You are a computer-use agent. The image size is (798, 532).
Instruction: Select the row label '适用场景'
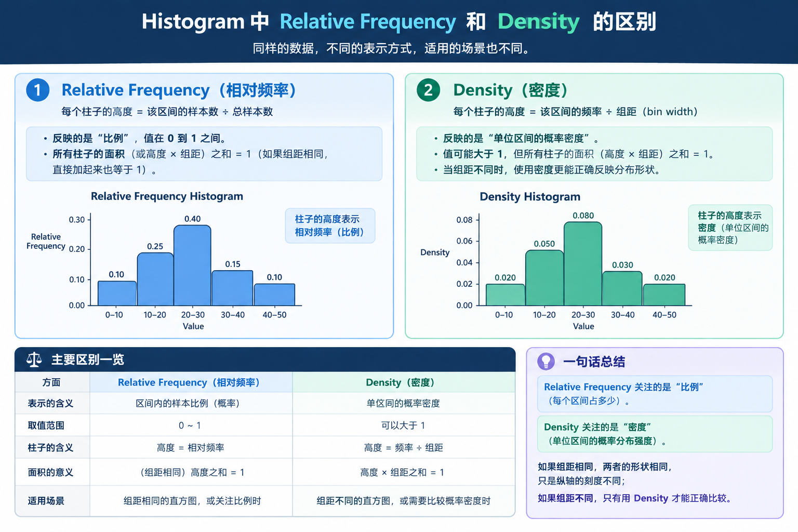(46, 501)
